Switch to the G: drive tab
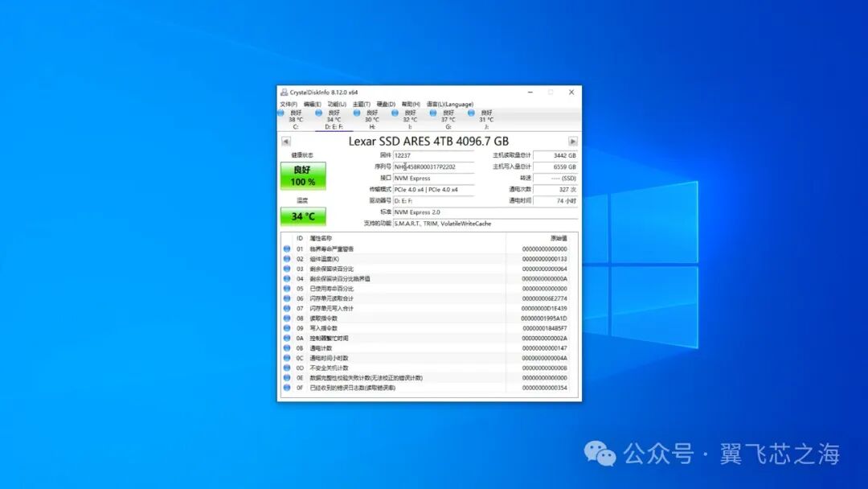 pyautogui.click(x=448, y=120)
